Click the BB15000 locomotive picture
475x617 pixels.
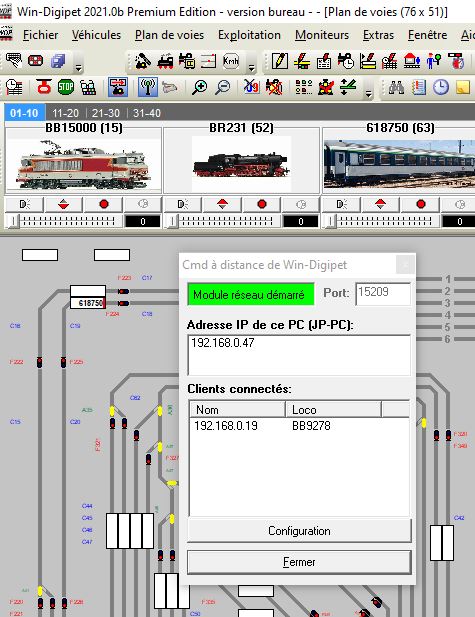tap(83, 164)
